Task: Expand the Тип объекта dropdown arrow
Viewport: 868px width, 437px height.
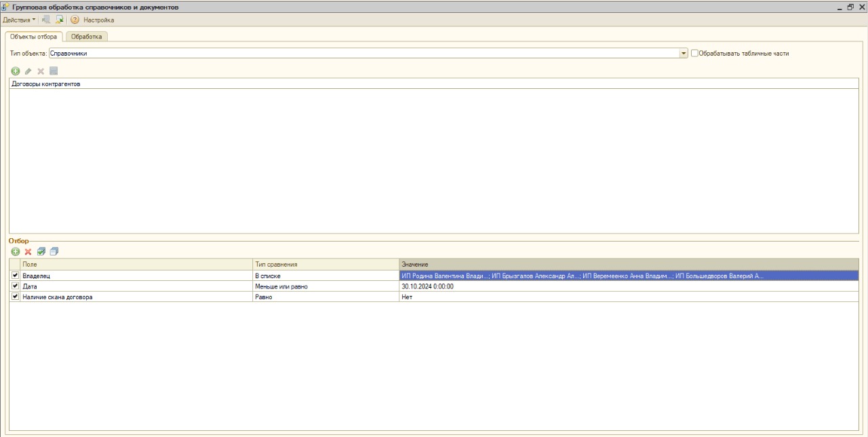Action: (x=684, y=53)
